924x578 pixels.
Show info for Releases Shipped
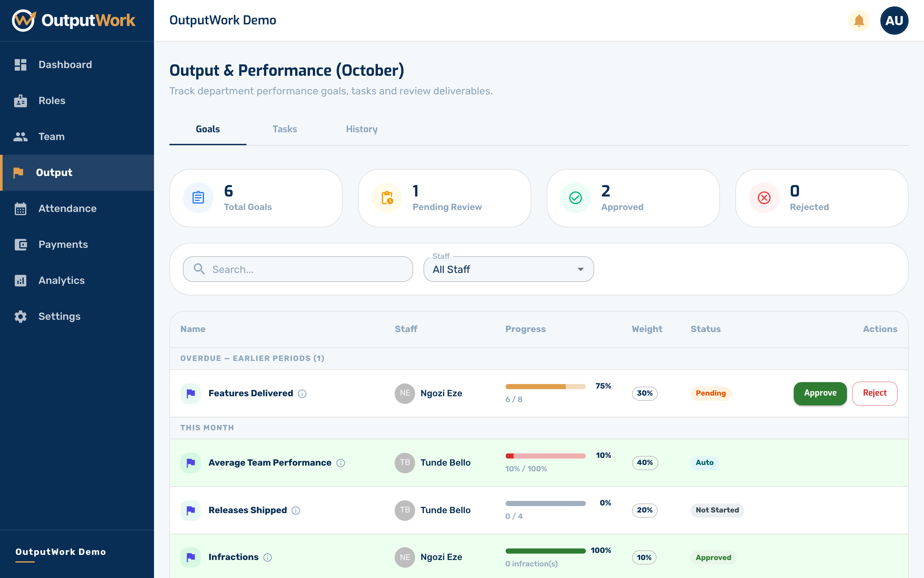(x=296, y=510)
